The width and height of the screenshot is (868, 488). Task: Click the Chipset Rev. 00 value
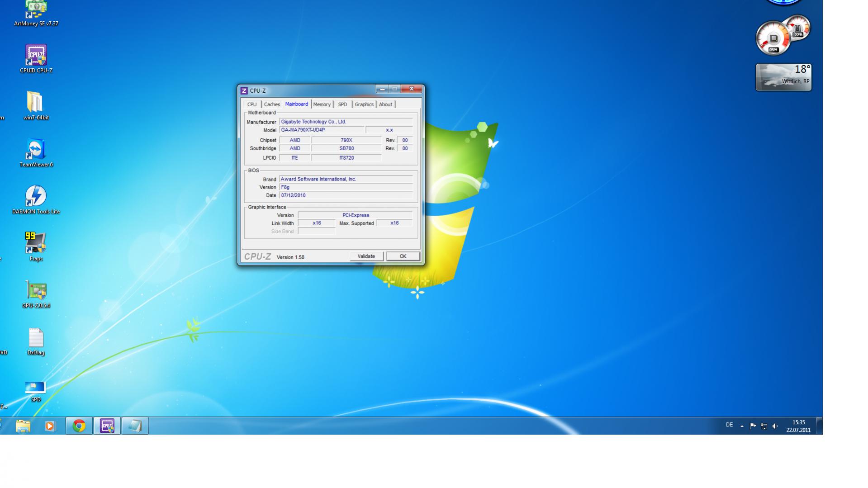(405, 140)
